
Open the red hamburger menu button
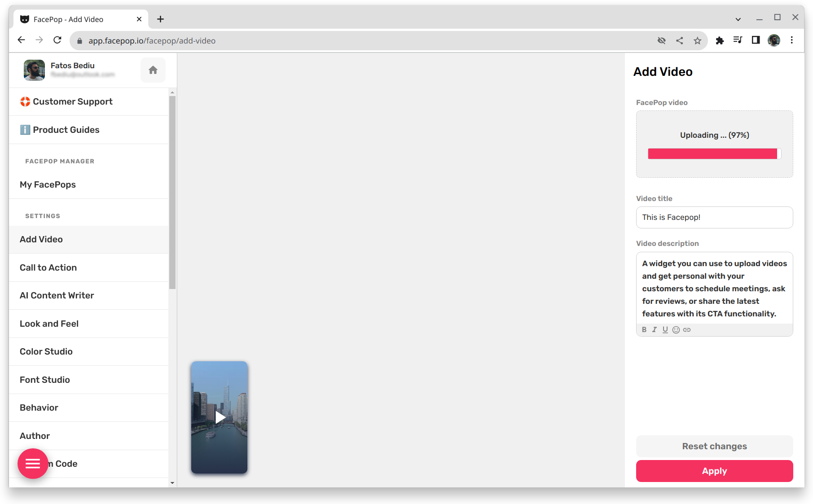[x=33, y=464]
